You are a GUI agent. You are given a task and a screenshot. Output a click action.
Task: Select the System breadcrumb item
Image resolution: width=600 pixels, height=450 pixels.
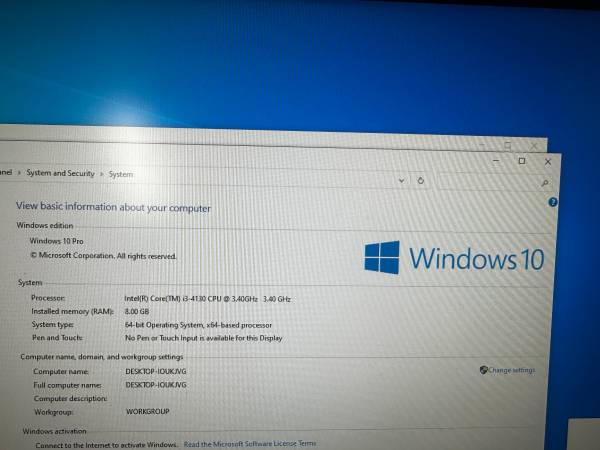(120, 174)
